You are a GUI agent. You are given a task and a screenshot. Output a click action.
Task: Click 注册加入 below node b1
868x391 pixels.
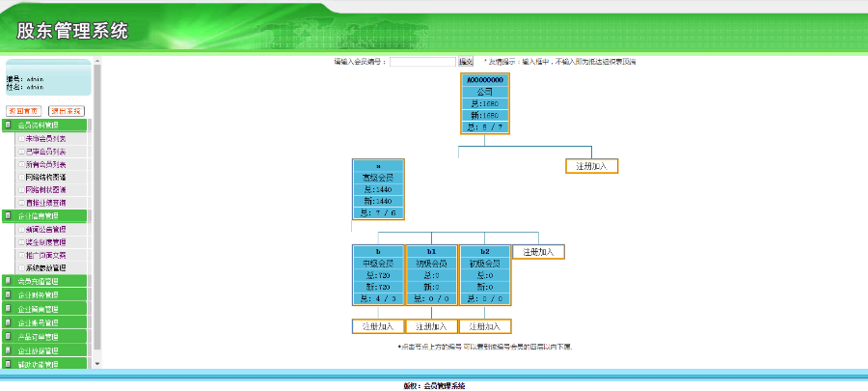[431, 326]
